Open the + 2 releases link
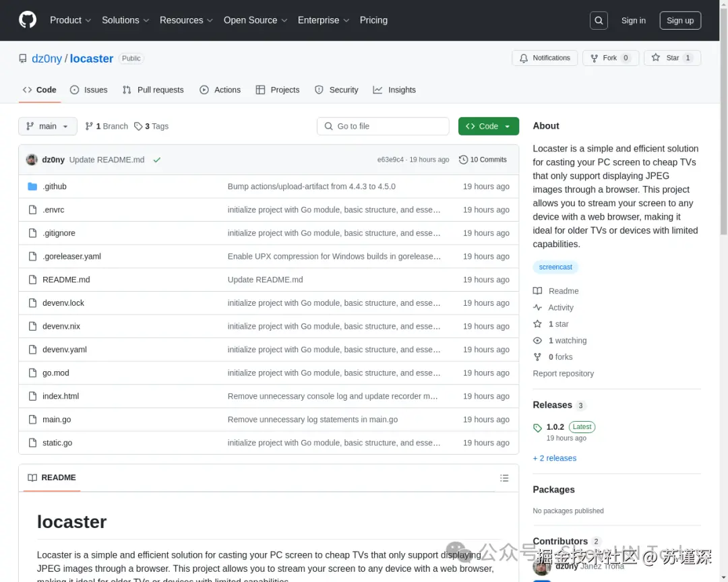 click(554, 458)
